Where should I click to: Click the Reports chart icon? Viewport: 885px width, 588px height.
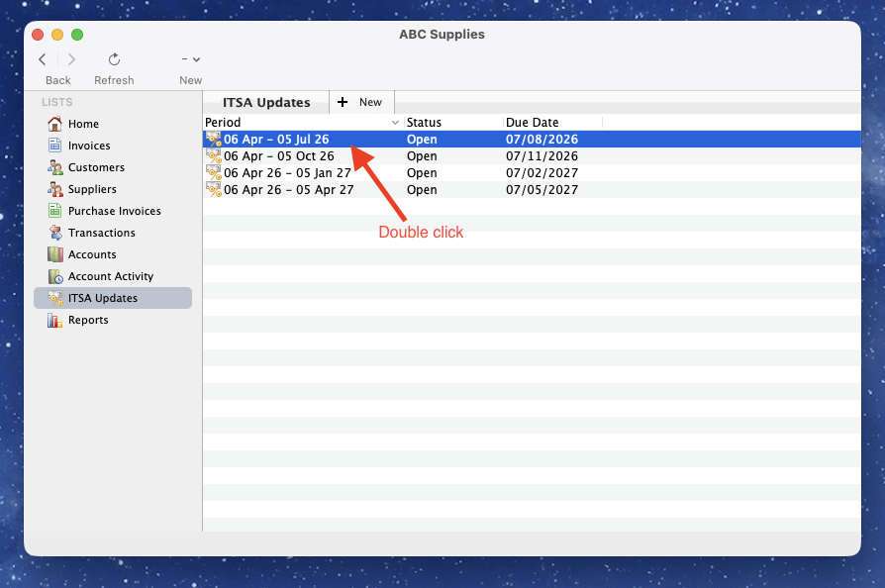pyautogui.click(x=54, y=320)
